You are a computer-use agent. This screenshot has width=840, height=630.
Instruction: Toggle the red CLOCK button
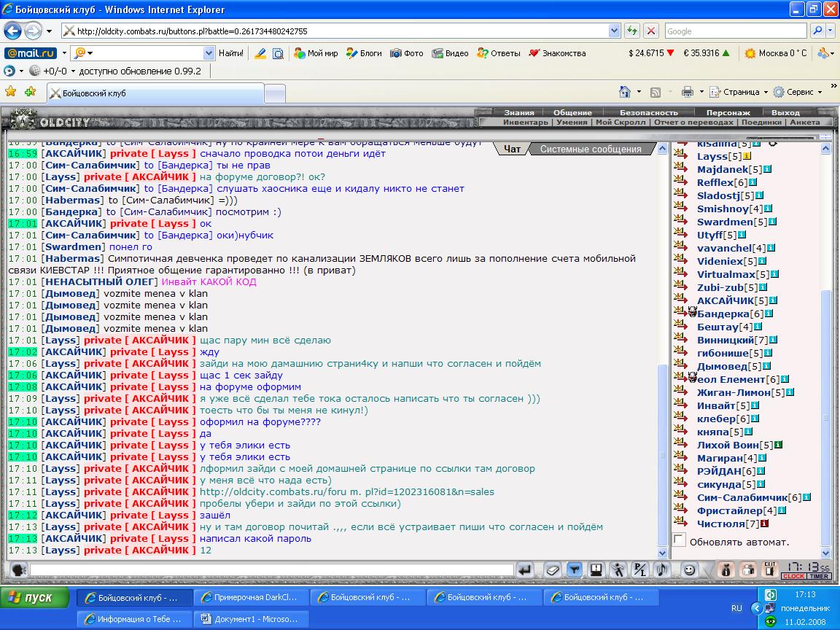pyautogui.click(x=793, y=577)
